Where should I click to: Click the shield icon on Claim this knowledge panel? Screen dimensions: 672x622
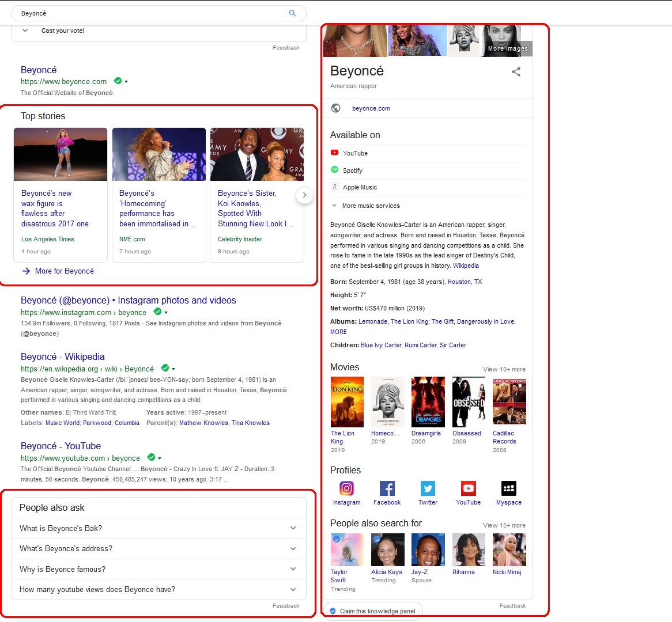333,611
